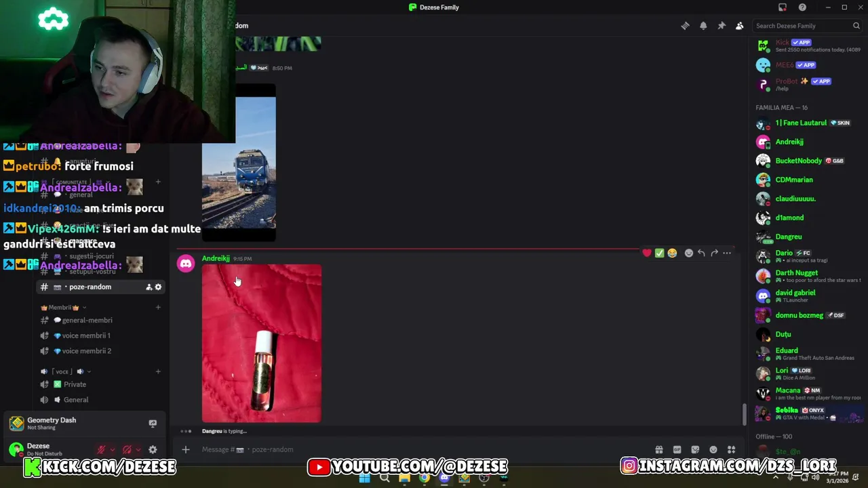Image resolution: width=868 pixels, height=488 pixels.
Task: Open Kick app member entry
Action: (808, 45)
